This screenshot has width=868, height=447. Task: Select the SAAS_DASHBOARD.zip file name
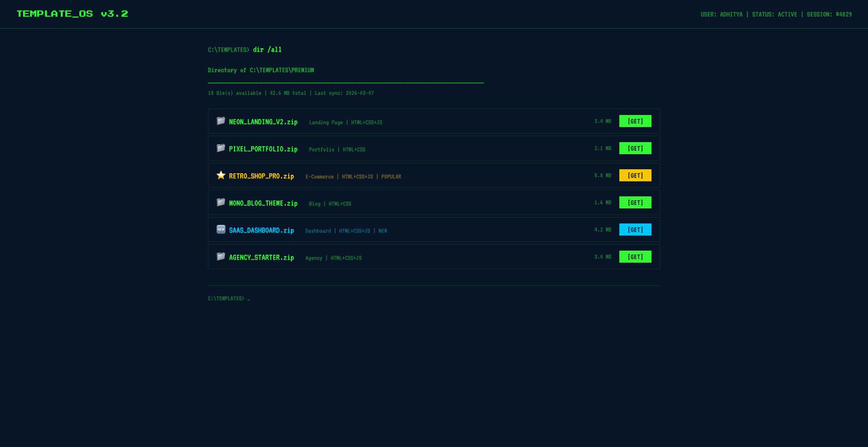pos(261,231)
